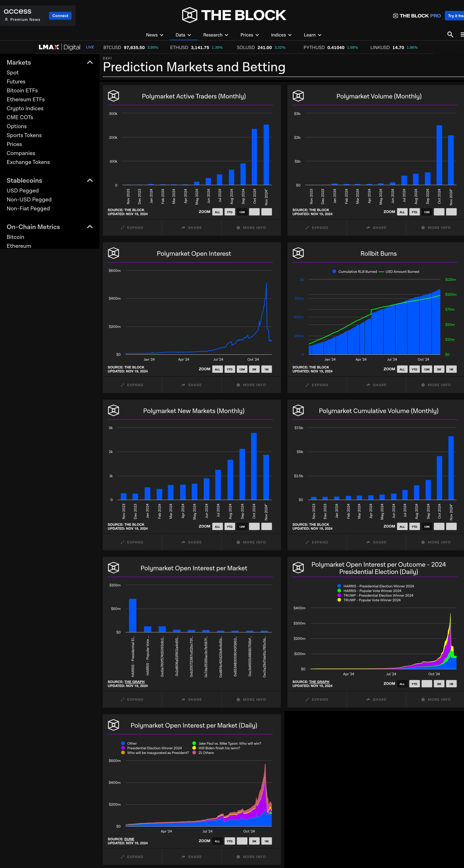Open the Learn dropdown menu
This screenshot has height=868, width=464.
tap(313, 35)
